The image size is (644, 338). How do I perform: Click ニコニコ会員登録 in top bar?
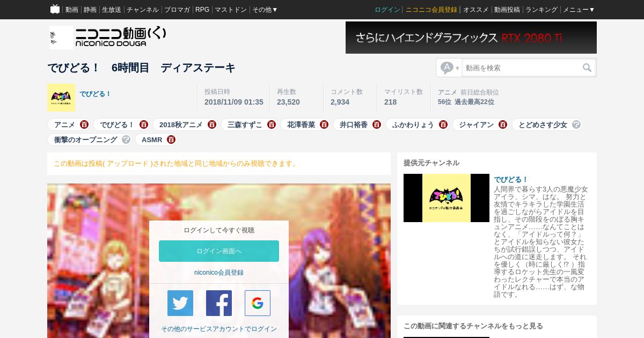tap(431, 10)
